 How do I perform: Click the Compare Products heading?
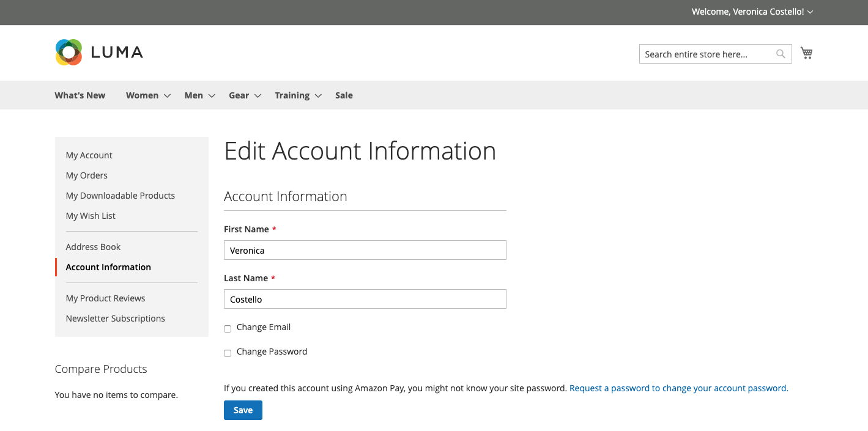[101, 369]
